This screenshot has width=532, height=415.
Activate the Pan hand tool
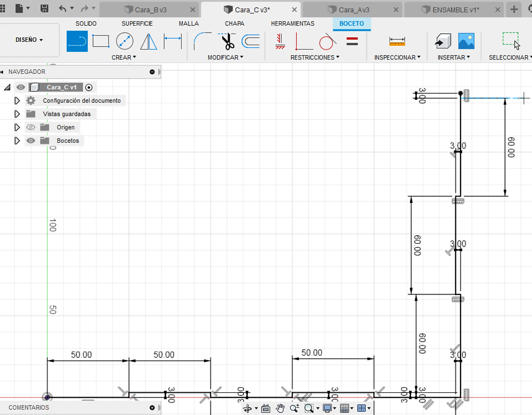pyautogui.click(x=280, y=408)
